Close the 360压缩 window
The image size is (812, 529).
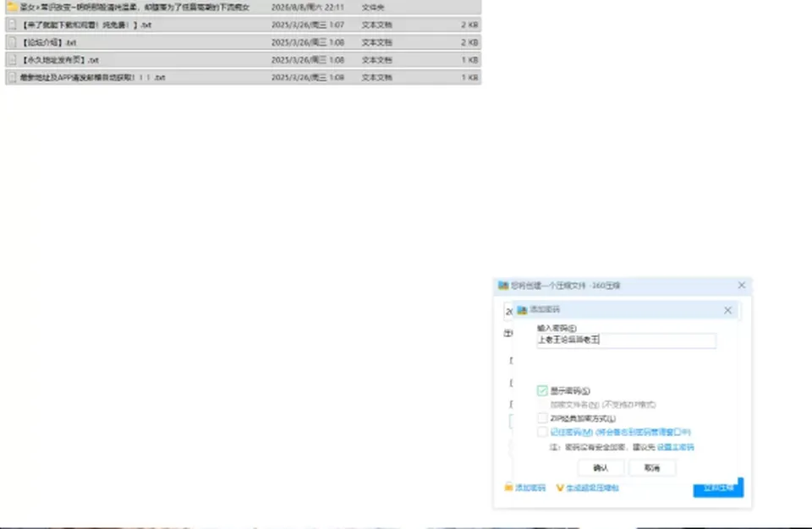[742, 286]
